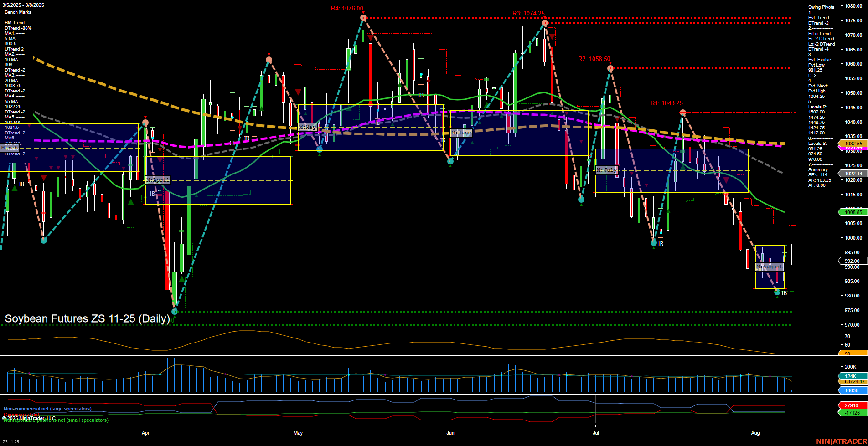The height and width of the screenshot is (446, 868).
Task: Open the M:August month box label
Action: [770, 267]
